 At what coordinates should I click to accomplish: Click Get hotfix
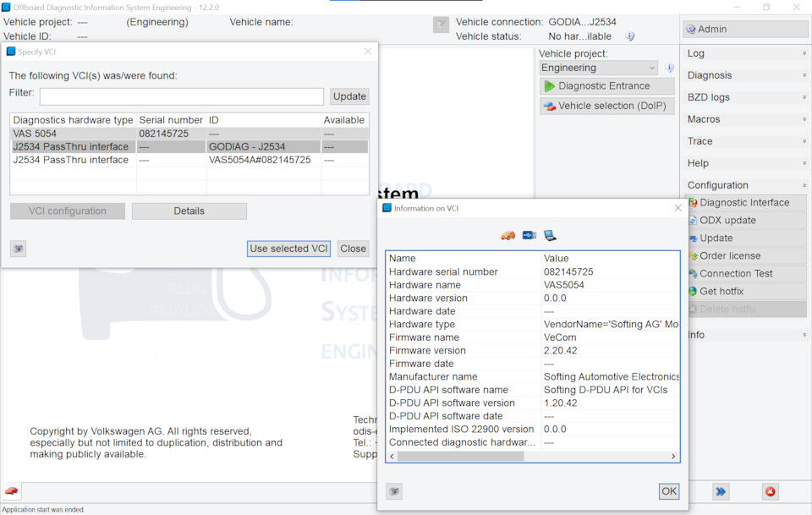pyautogui.click(x=745, y=292)
